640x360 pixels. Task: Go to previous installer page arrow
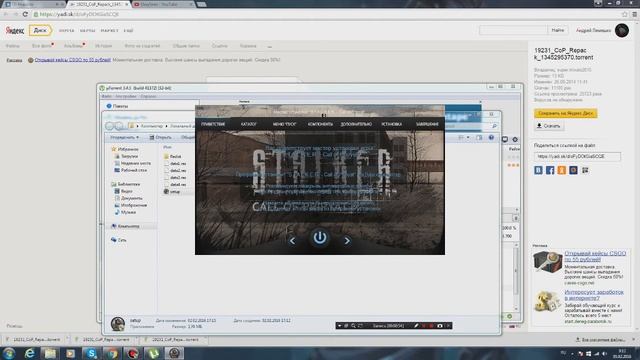(x=292, y=241)
